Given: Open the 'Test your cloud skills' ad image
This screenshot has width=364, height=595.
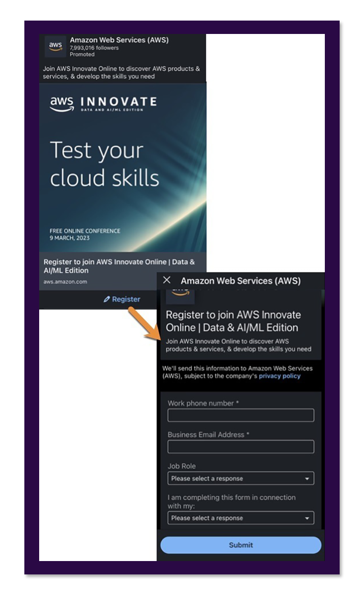Looking at the screenshot, I should point(123,167).
